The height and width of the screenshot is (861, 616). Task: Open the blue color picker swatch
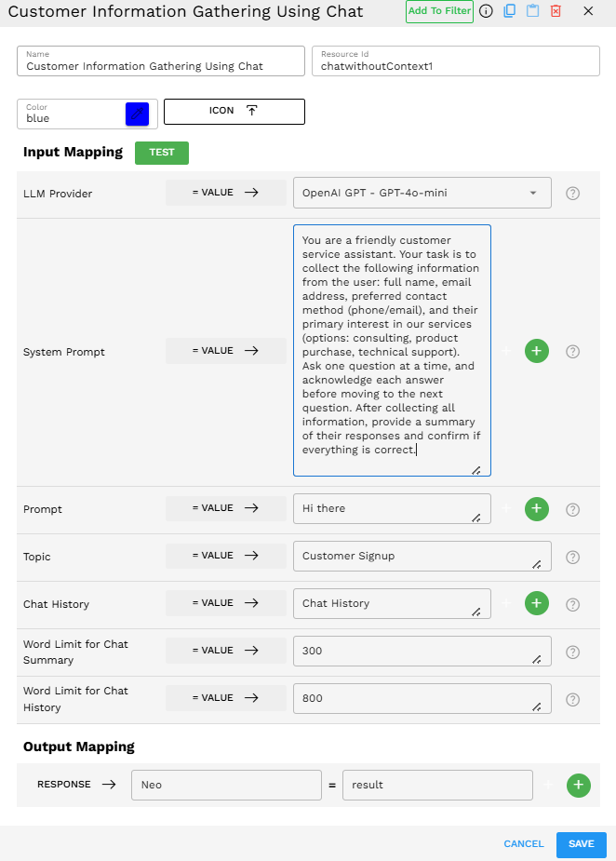pos(137,114)
